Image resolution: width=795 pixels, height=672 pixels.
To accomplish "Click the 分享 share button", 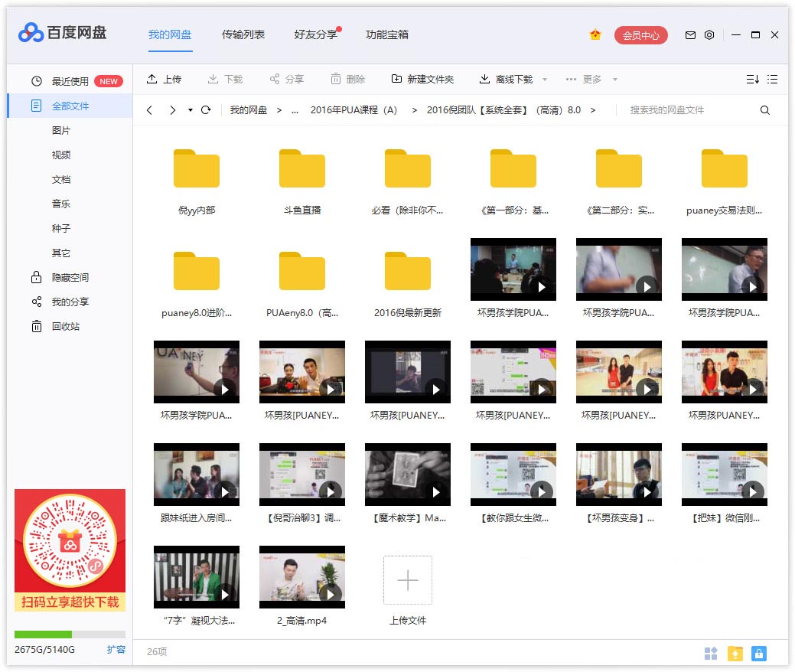I will pyautogui.click(x=286, y=79).
